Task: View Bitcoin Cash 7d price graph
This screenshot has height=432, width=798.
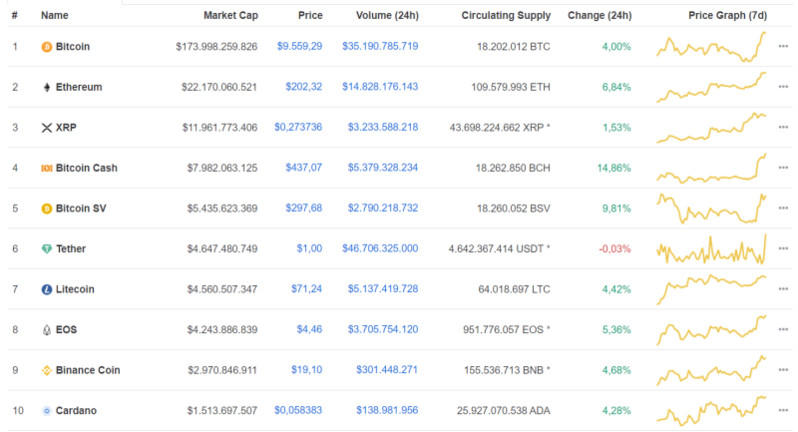Action: 711,168
